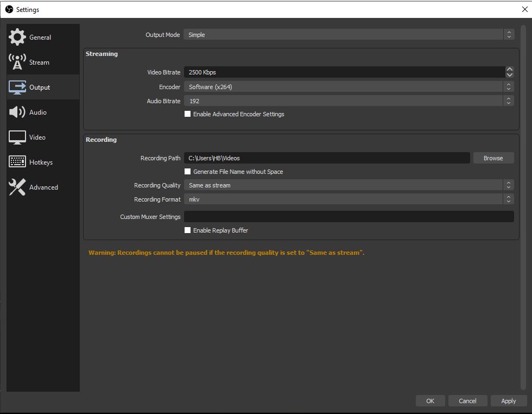The image size is (532, 414).
Task: Increase Video Bitrate with up arrow
Action: pos(509,70)
